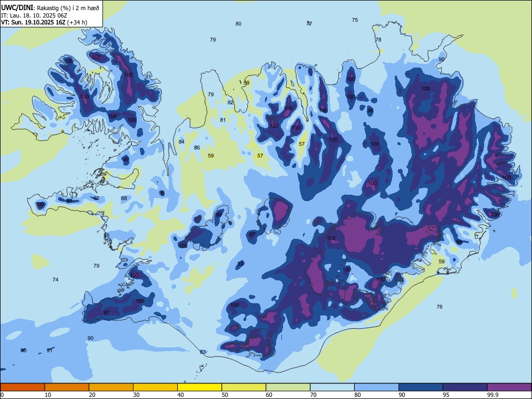This screenshot has height=399, width=532.
Task: Select the amber 30–40 legend swatch
Action: click(x=155, y=387)
